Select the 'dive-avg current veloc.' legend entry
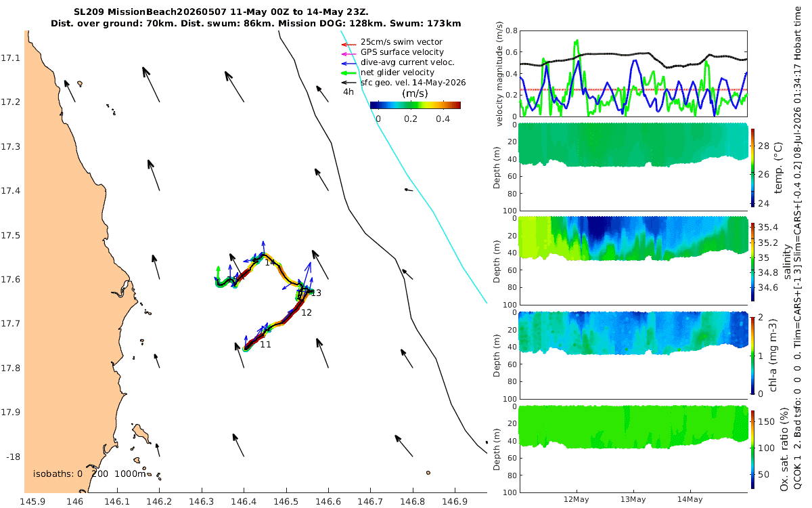Screen dimensions: 812x508 click(x=407, y=62)
